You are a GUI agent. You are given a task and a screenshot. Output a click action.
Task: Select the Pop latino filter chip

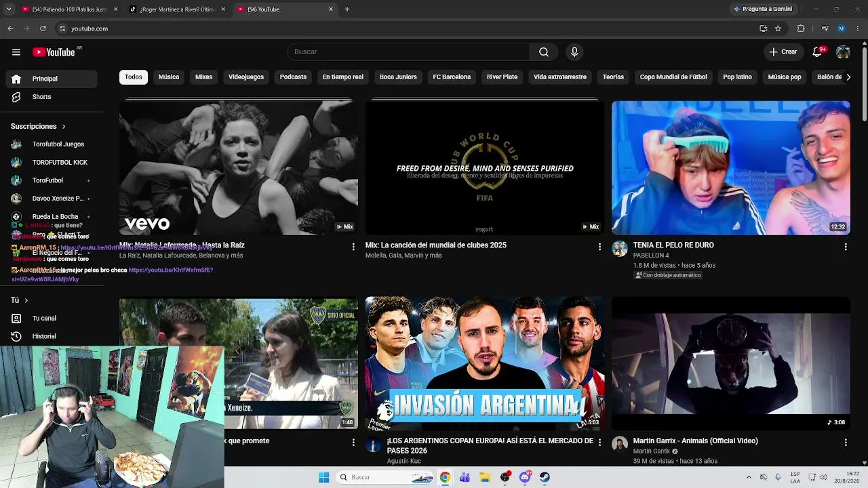pyautogui.click(x=737, y=77)
